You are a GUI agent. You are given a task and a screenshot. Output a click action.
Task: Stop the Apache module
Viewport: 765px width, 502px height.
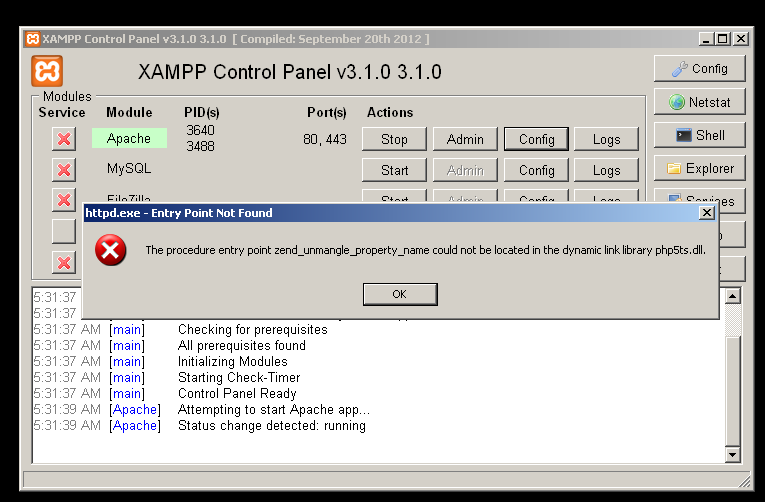click(x=394, y=139)
